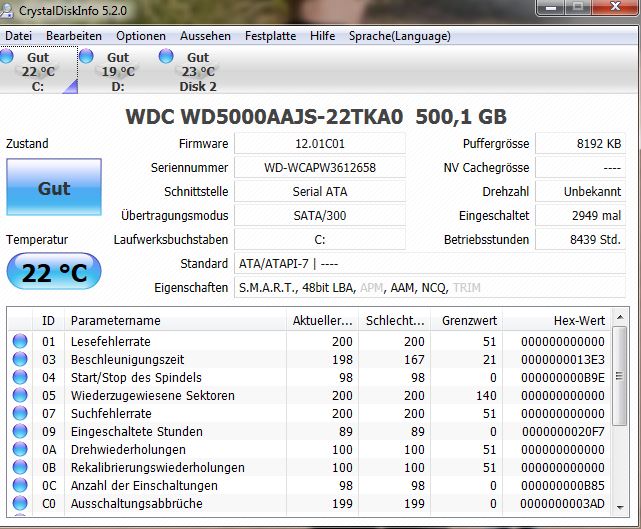Click the status orb of Beschleunigungszeit row
This screenshot has height=529, width=641.
click(x=20, y=359)
